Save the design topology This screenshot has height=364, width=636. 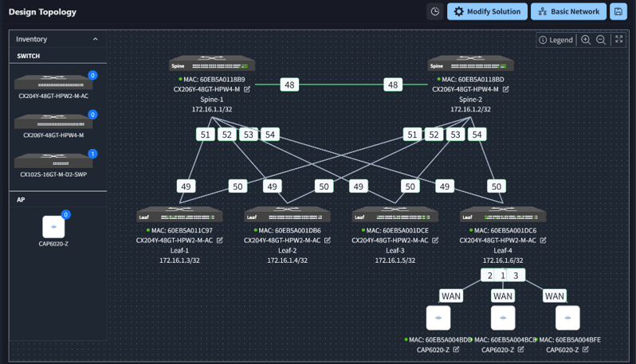tap(618, 11)
